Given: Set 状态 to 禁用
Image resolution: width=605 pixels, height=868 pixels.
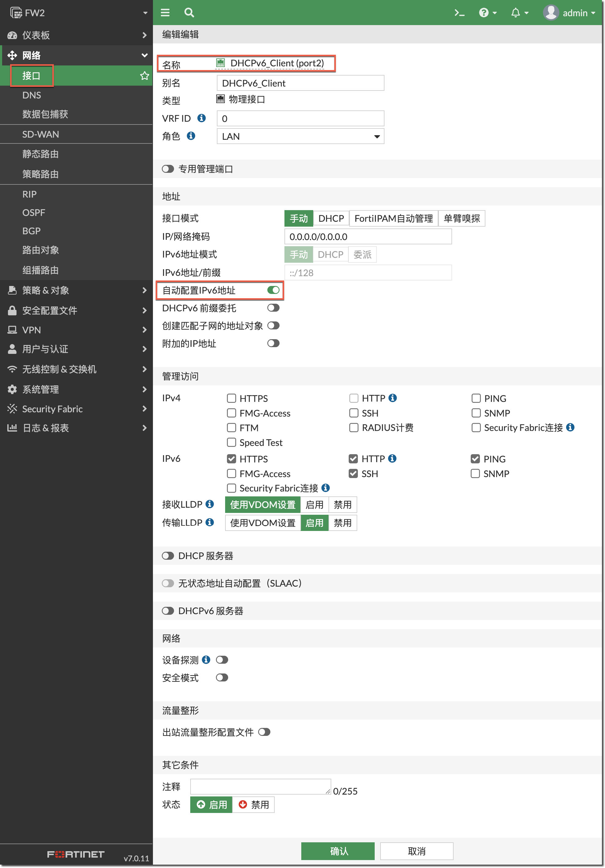Looking at the screenshot, I should coord(254,804).
